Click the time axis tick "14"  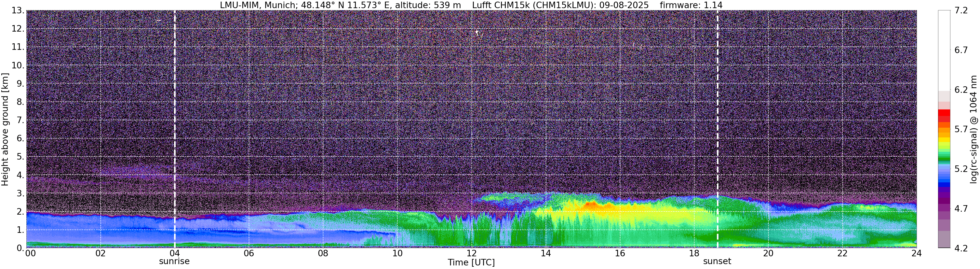(x=545, y=253)
